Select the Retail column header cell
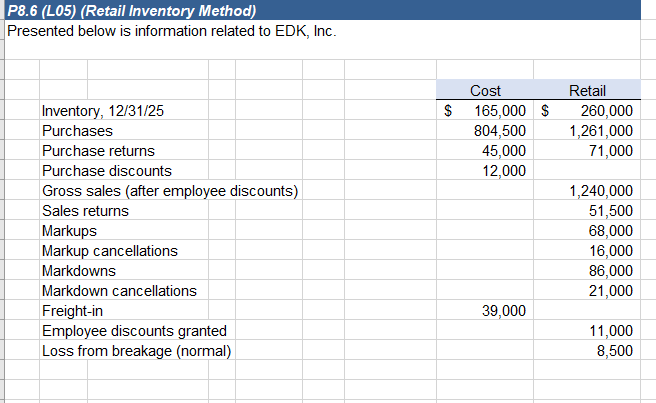The width and height of the screenshot is (656, 403). pyautogui.click(x=587, y=90)
